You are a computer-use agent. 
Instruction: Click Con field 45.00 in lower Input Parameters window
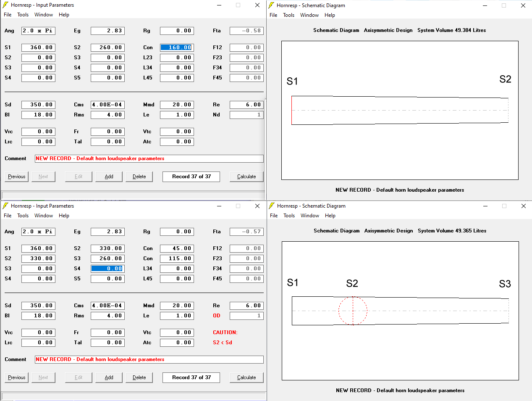click(177, 248)
